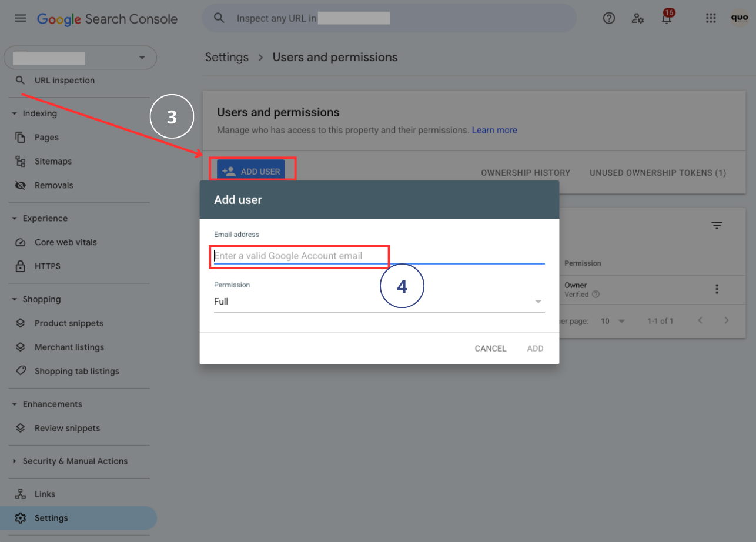Open Search Console help

[608, 18]
